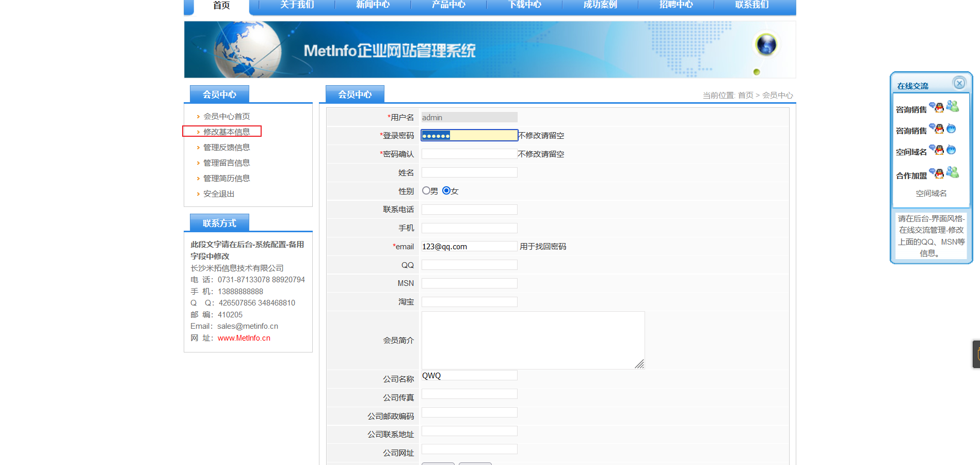Select the 首页 tab in navigation
The width and height of the screenshot is (980, 465).
click(220, 5)
